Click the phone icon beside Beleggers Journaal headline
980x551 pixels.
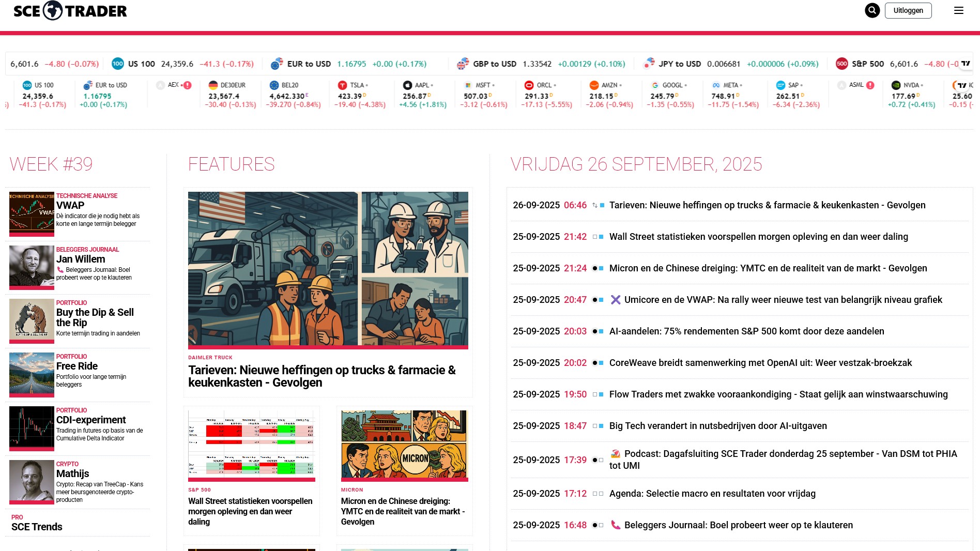coord(615,525)
